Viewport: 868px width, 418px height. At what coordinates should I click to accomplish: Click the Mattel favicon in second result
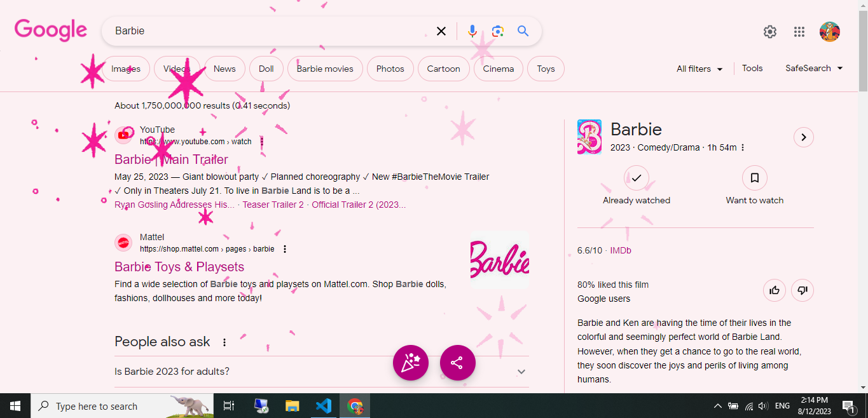123,243
